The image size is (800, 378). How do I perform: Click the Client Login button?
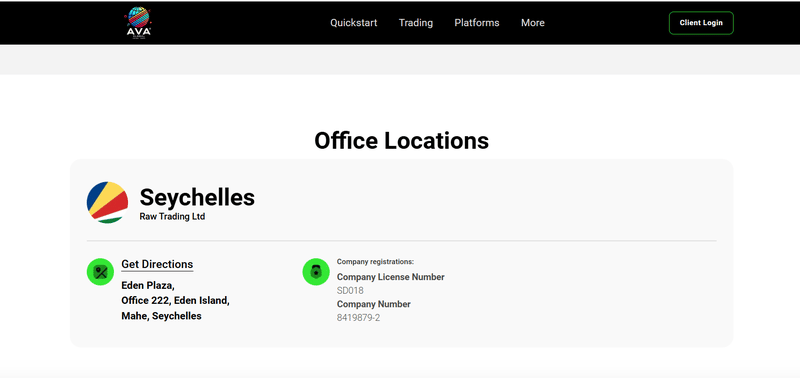tap(701, 23)
